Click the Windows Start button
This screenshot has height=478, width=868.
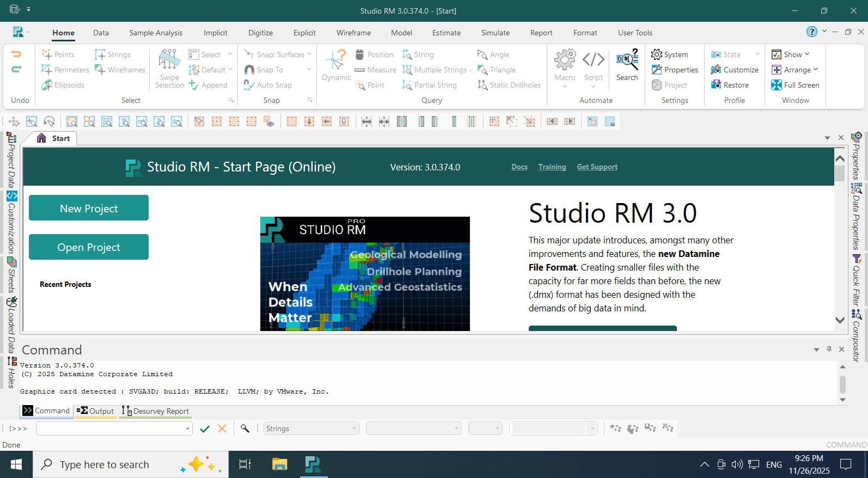16,464
